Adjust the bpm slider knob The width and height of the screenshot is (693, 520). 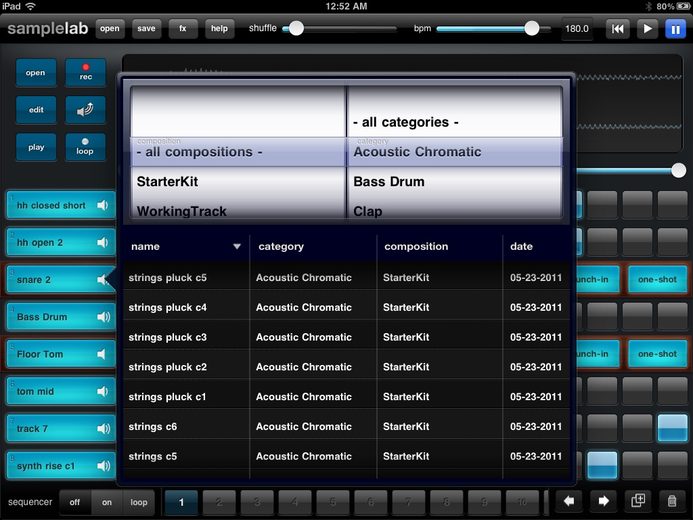coord(532,29)
